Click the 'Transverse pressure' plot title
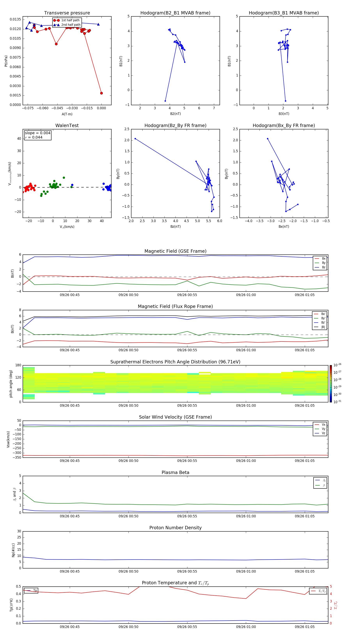351x644 pixels. pos(67,13)
